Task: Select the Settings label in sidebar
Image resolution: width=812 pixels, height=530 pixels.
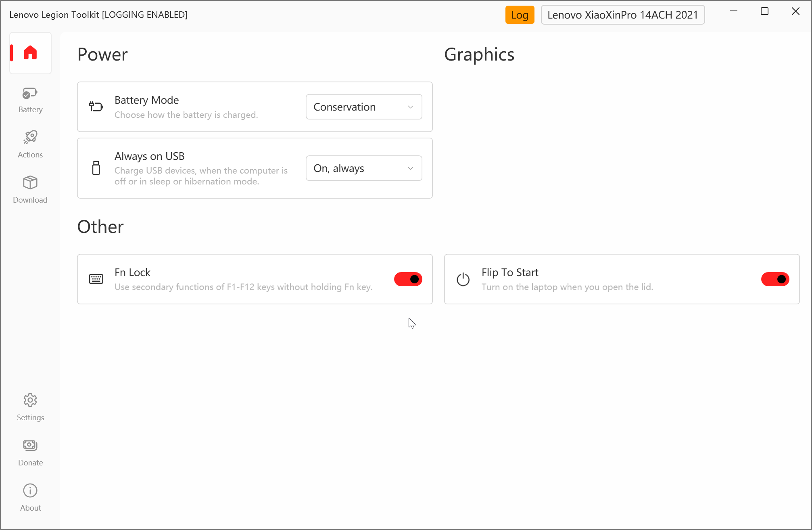Action: 31,417
